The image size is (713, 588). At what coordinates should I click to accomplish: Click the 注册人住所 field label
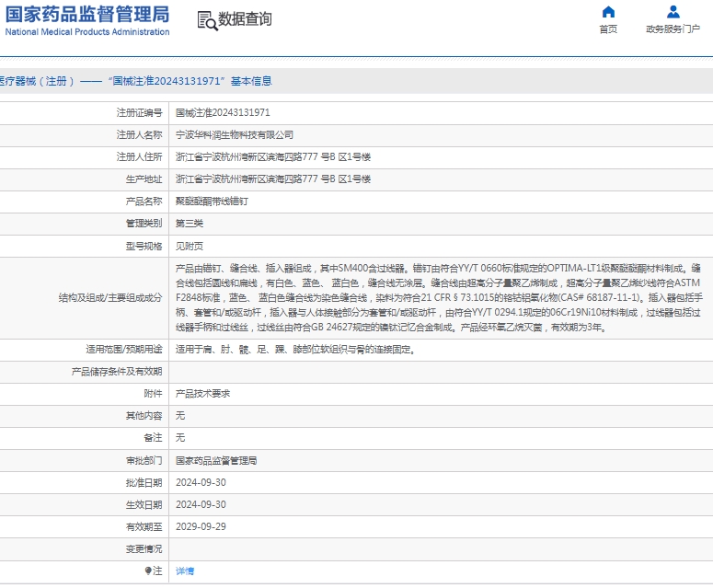click(139, 156)
